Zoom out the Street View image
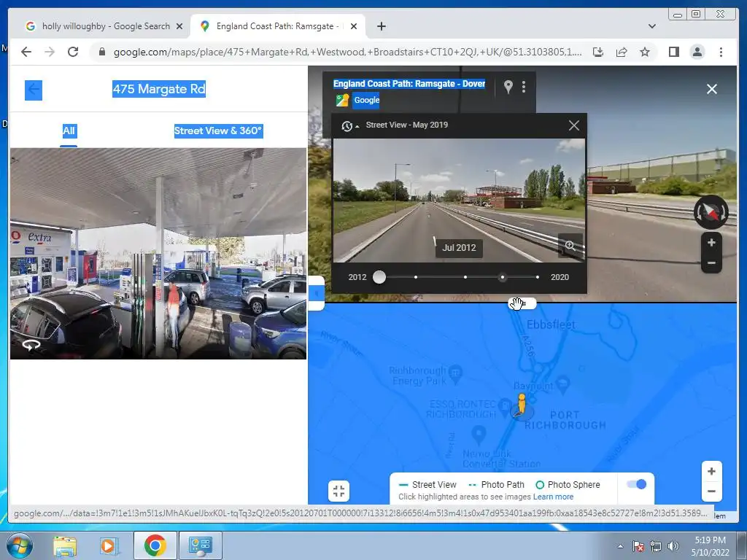The image size is (747, 560). click(711, 262)
